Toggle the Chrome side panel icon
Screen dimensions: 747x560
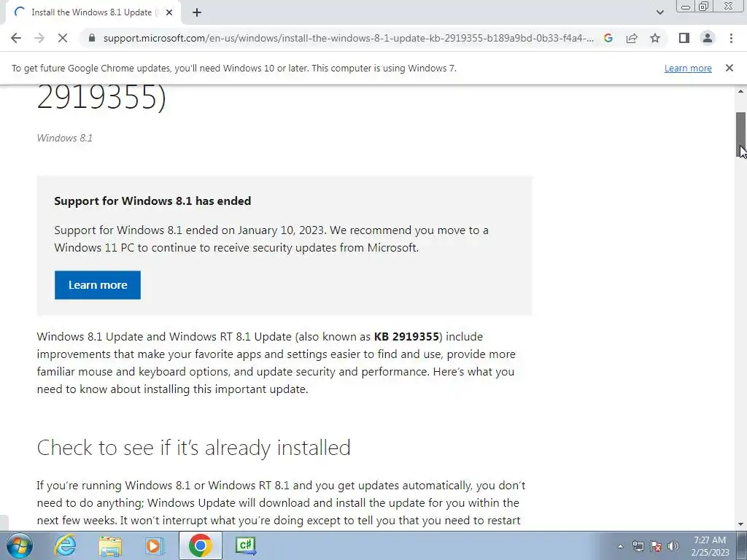[684, 38]
